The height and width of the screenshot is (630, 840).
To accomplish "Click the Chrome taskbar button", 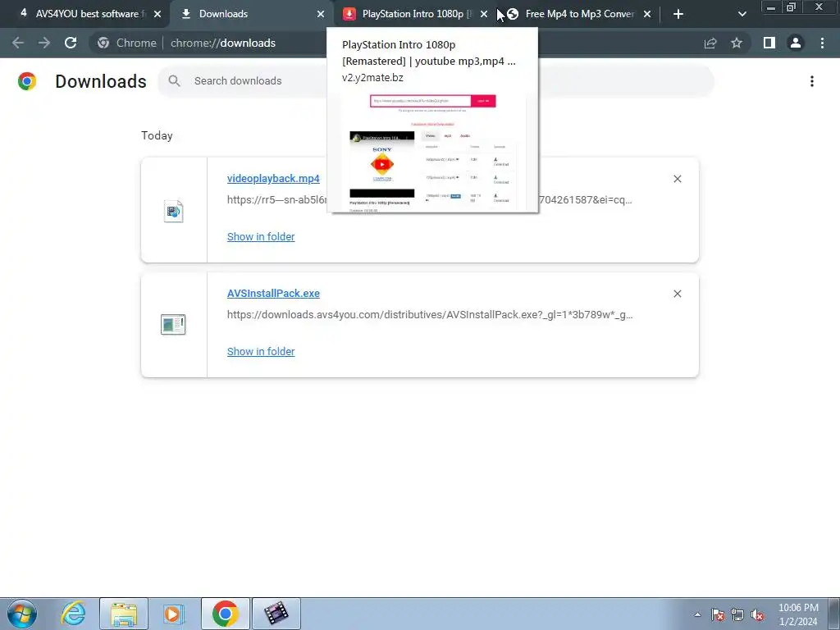I will tap(225, 614).
